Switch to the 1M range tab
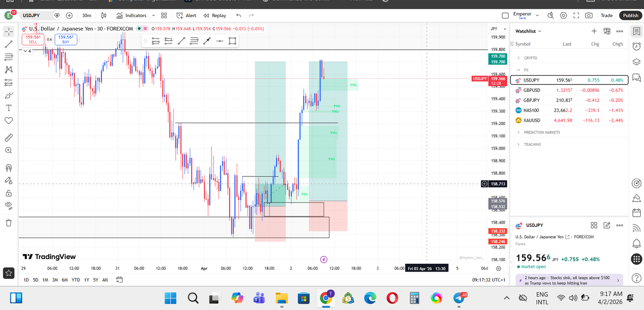Screen dimensions: 644x310 click(45, 280)
